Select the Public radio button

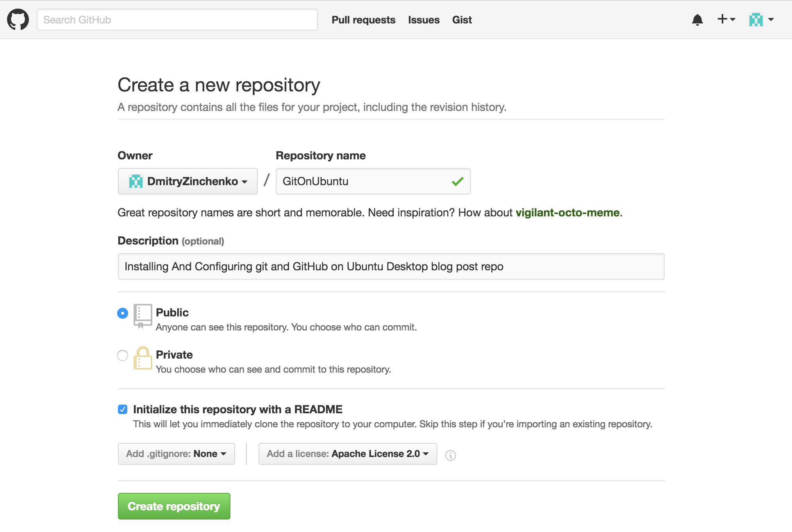click(x=123, y=313)
